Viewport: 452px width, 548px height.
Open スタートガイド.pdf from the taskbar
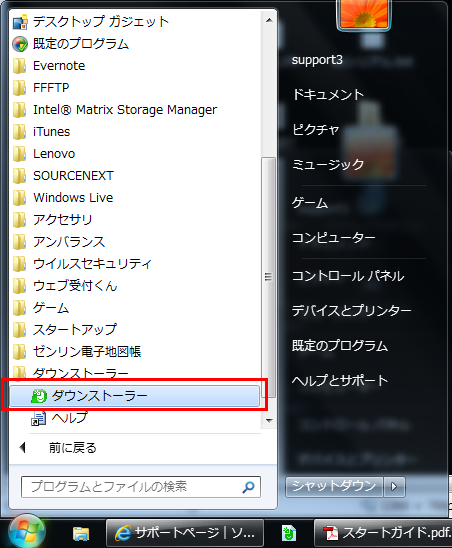tap(383, 533)
